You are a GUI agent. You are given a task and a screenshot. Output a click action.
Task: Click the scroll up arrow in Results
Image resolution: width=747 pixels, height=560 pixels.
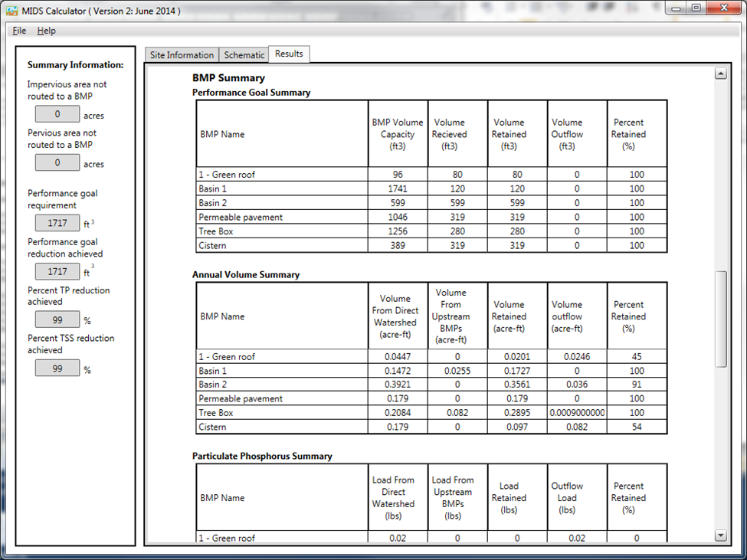pos(720,74)
